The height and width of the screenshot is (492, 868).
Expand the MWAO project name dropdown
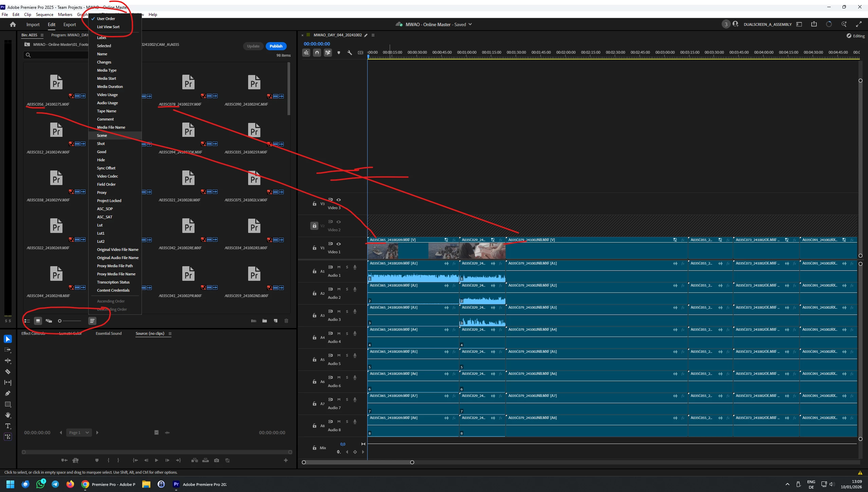coord(470,24)
